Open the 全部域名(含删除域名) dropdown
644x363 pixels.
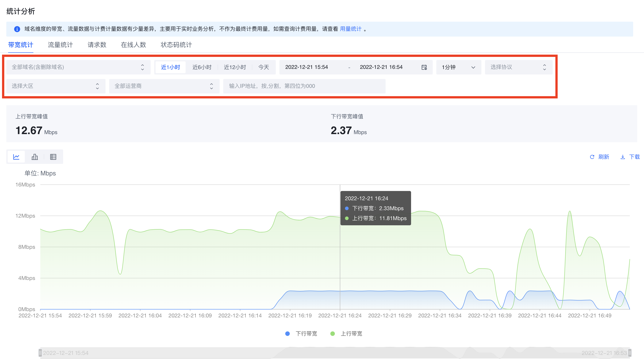coord(78,67)
